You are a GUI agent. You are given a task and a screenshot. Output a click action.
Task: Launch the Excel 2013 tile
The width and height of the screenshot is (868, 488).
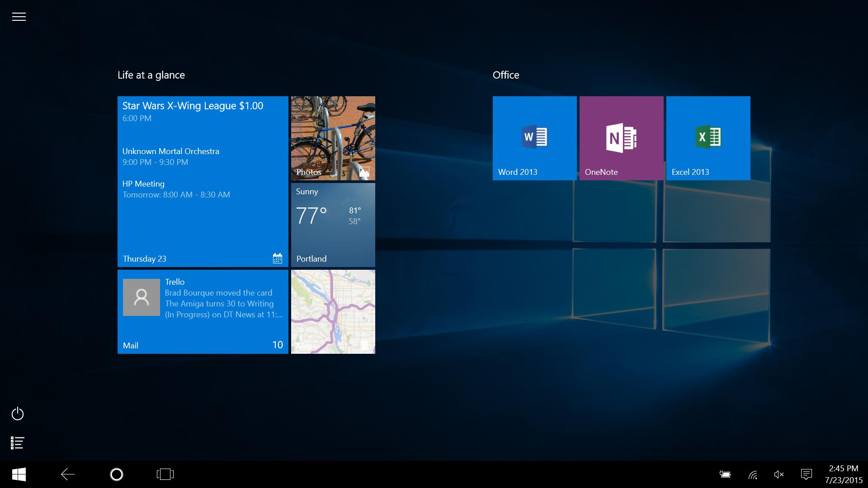pyautogui.click(x=708, y=138)
